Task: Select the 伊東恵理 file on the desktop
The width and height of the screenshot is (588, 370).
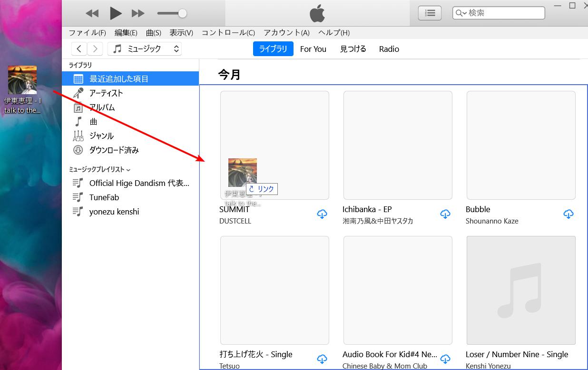Action: (x=22, y=90)
